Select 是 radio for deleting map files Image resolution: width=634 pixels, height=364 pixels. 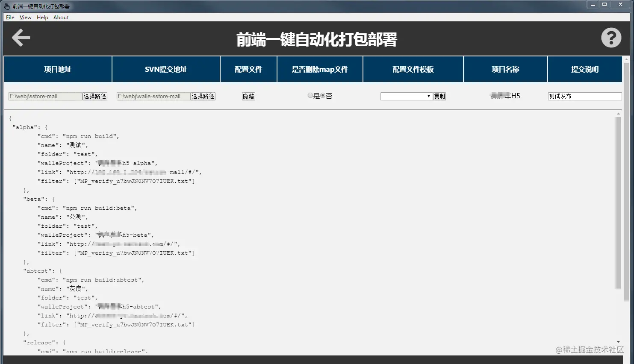coord(310,96)
